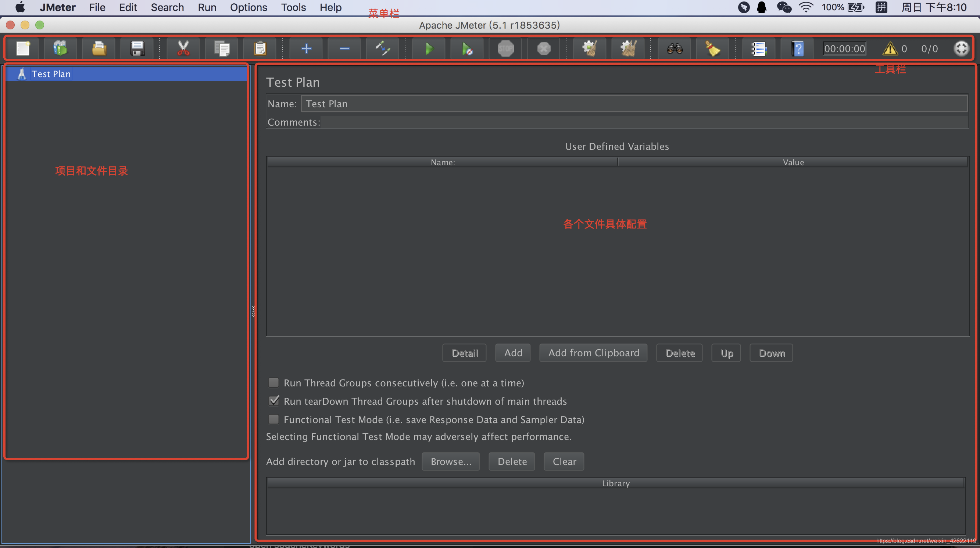Enable Run Thread Groups consecutively checkbox
The width and height of the screenshot is (980, 548).
click(x=273, y=382)
